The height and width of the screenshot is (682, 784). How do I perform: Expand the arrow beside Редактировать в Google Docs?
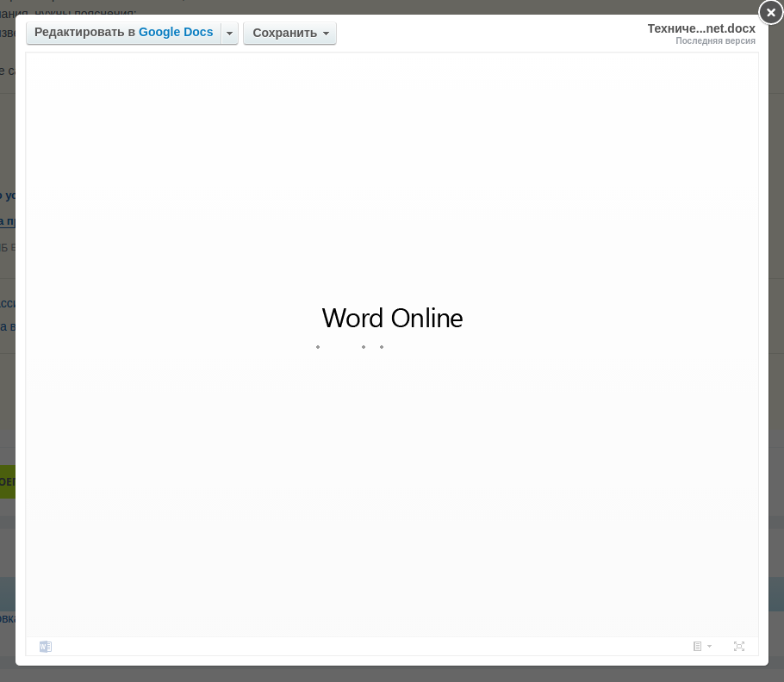pos(229,34)
